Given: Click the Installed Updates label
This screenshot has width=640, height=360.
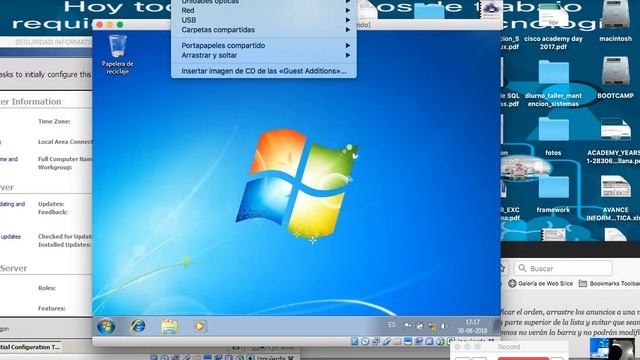Looking at the screenshot, I should click(x=64, y=244).
